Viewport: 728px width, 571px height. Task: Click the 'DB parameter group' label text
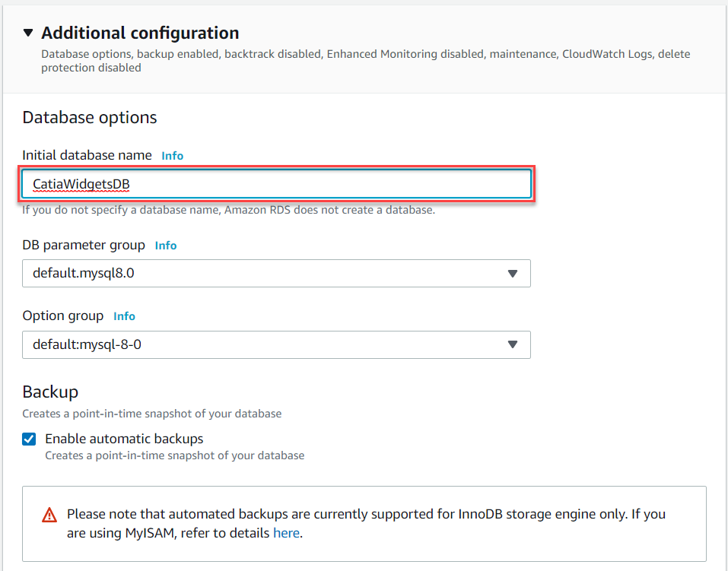click(x=84, y=245)
